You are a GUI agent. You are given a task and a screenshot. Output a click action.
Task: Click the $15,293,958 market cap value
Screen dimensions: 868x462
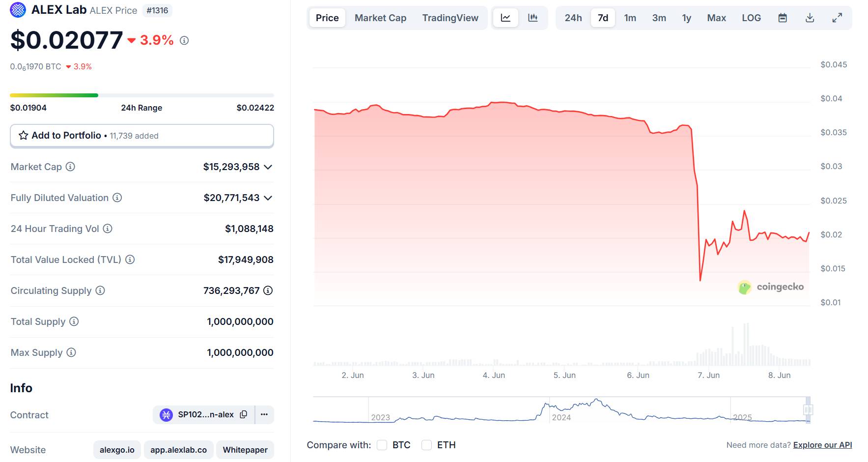[231, 167]
